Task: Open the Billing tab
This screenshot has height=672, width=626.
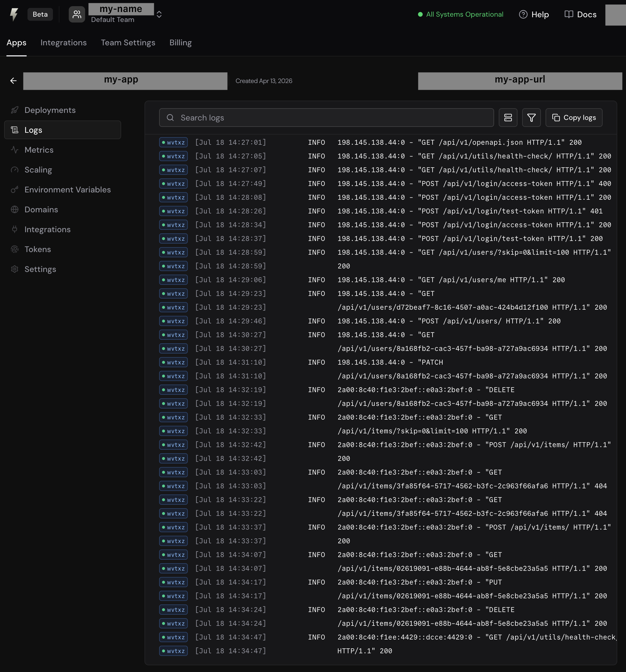Action: point(180,43)
